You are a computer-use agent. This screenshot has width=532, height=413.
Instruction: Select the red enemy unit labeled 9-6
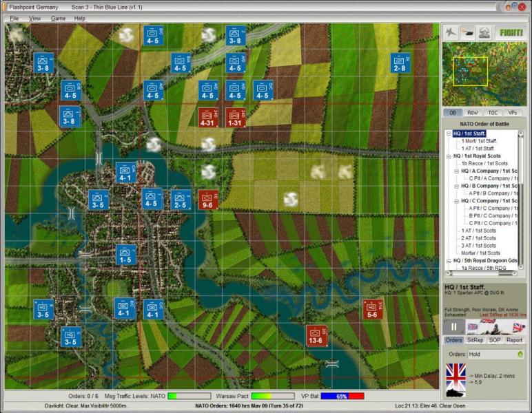(x=207, y=200)
